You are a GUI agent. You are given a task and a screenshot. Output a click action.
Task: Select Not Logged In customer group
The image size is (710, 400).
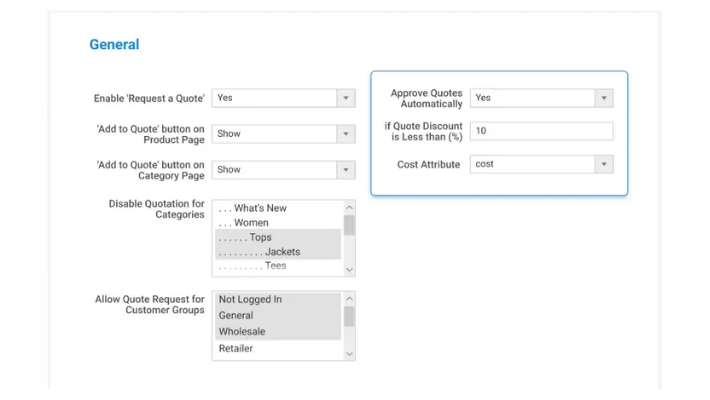point(250,299)
